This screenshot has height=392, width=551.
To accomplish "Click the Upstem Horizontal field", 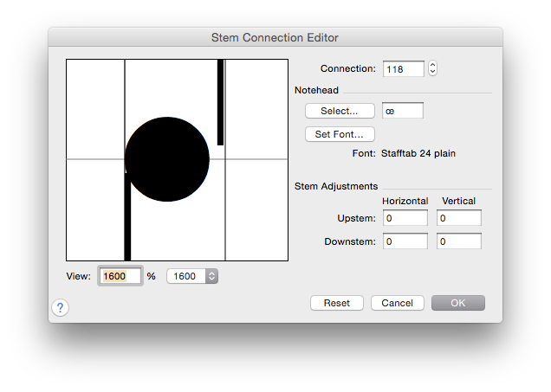I will point(405,218).
